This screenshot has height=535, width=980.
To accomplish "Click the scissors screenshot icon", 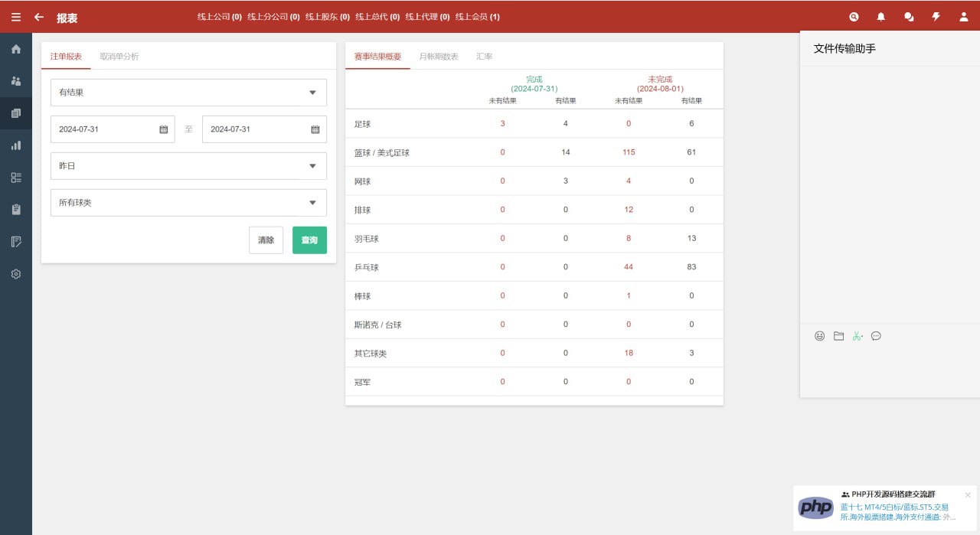I will click(x=857, y=336).
